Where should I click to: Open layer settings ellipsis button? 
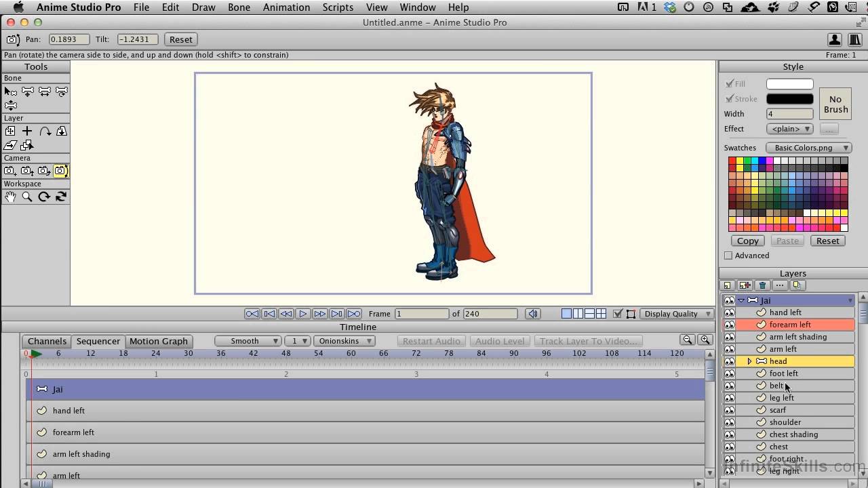(x=780, y=285)
